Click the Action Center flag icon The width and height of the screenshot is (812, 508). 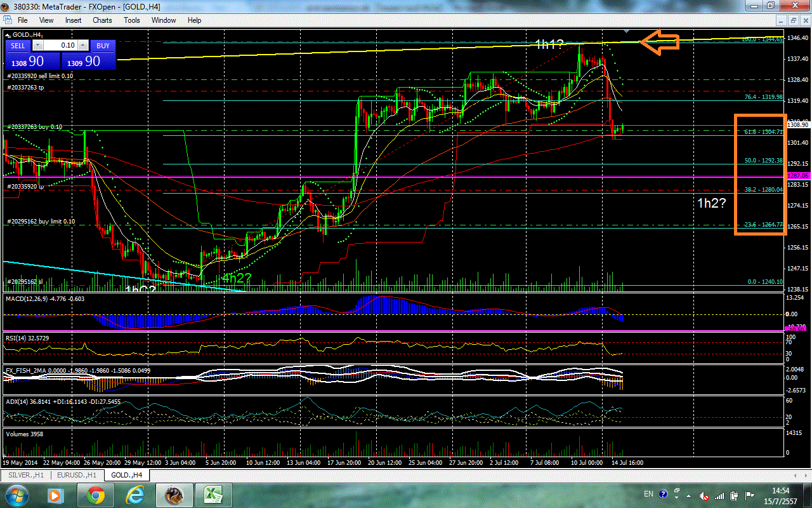tap(751, 495)
